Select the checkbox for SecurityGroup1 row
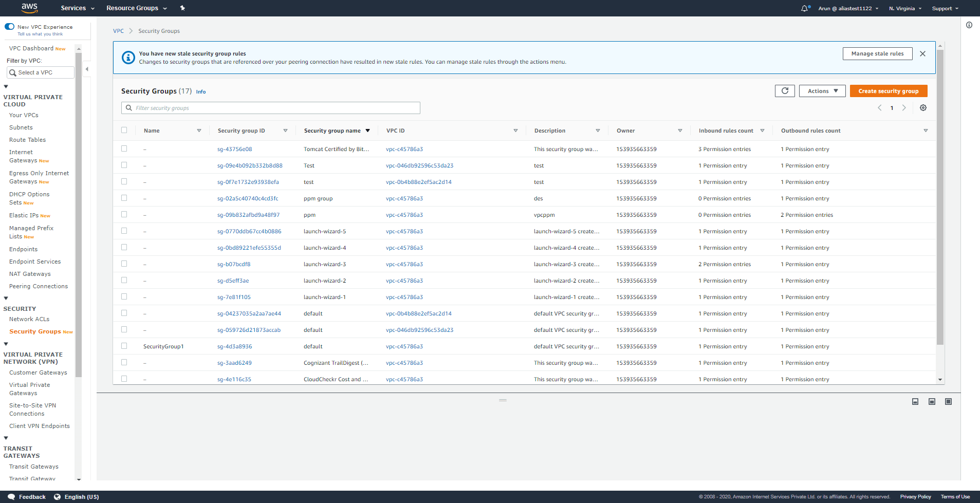Image resolution: width=980 pixels, height=503 pixels. pos(124,346)
